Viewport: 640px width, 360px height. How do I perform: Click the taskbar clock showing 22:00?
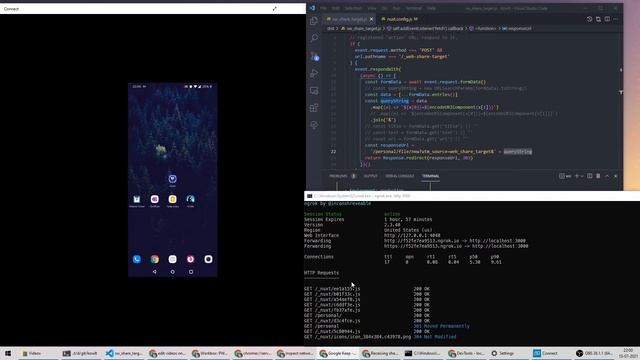[629, 353]
